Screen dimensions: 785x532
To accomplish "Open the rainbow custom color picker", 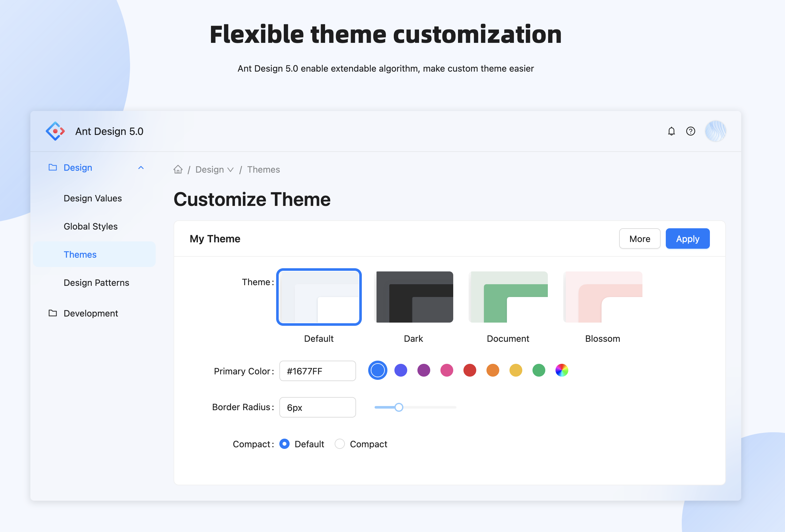I will pos(561,370).
